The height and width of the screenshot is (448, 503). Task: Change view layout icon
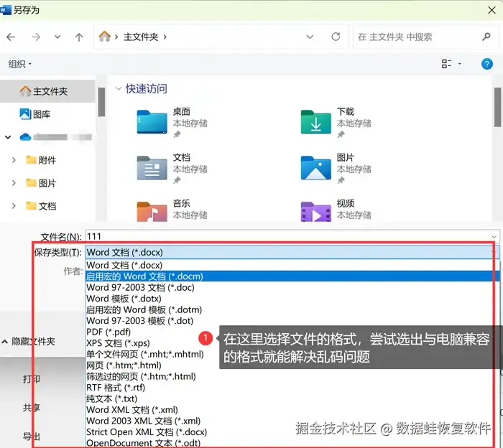click(446, 64)
